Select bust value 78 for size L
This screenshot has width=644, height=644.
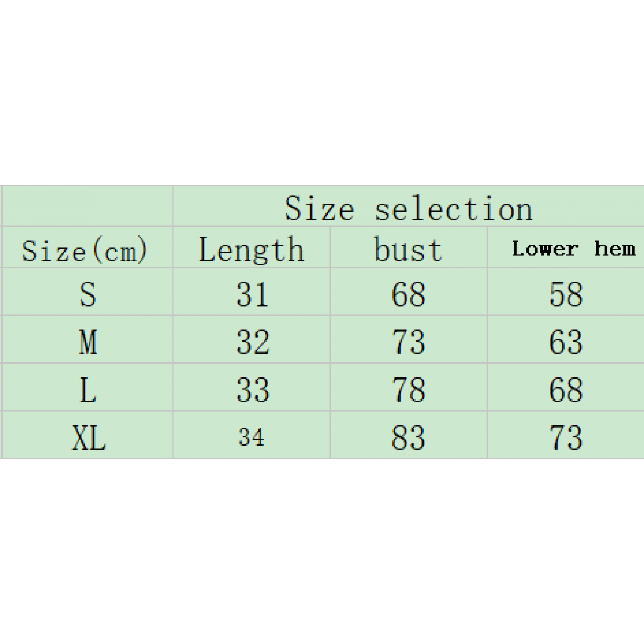point(408,390)
